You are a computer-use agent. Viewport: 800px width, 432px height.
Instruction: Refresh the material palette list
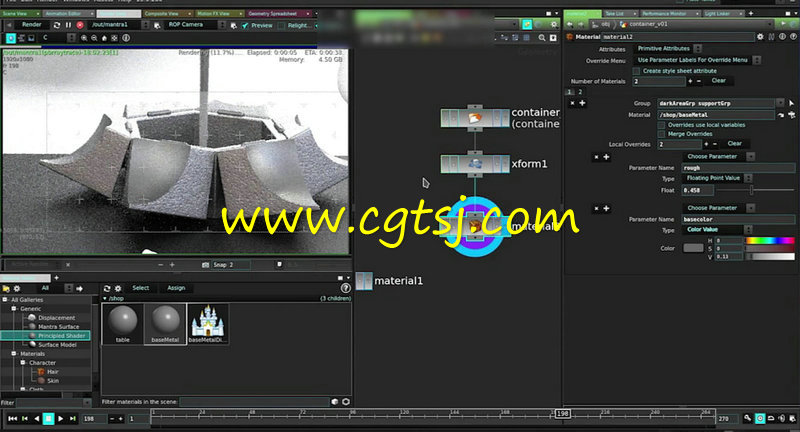(107, 288)
